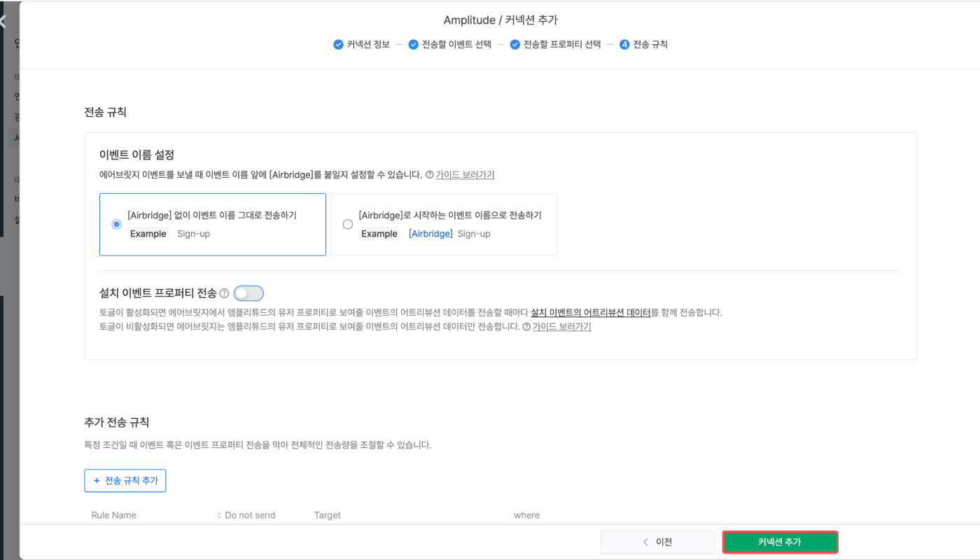This screenshot has height=560, width=980.
Task: Toggle 설치 이벤트 프로퍼티 전송 switch
Action: click(248, 293)
